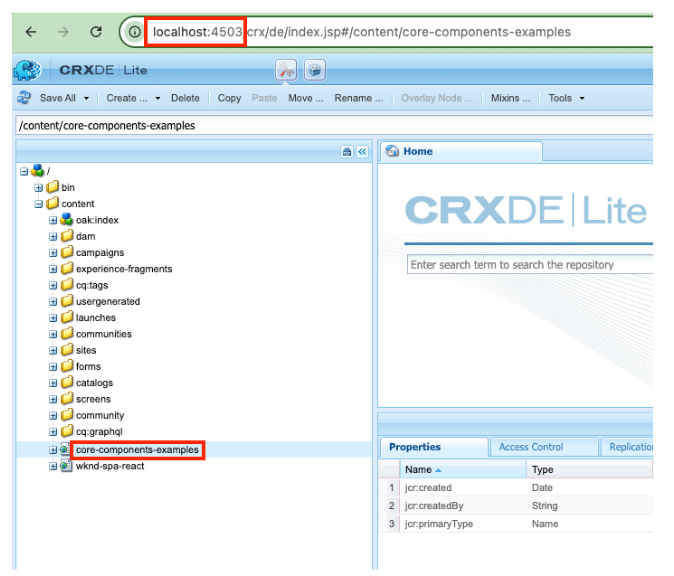Open the Tools dropdown arrow
Image resolution: width=674 pixels, height=576 pixels.
click(x=582, y=98)
